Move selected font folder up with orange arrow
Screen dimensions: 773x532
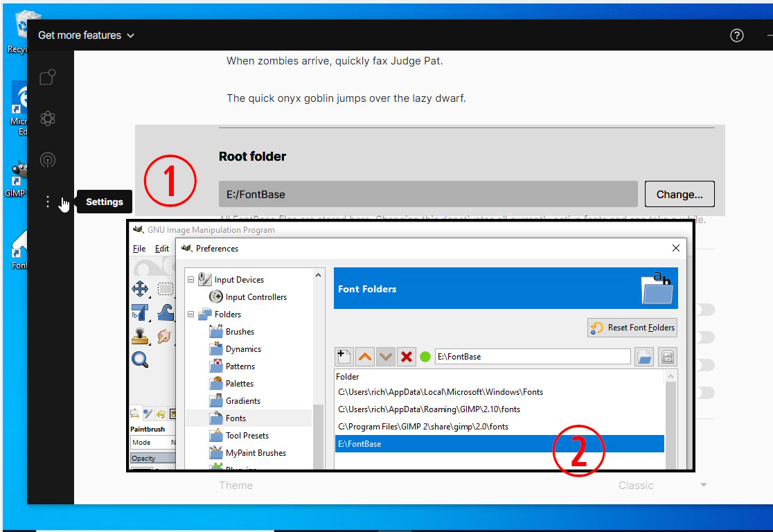[x=365, y=357]
